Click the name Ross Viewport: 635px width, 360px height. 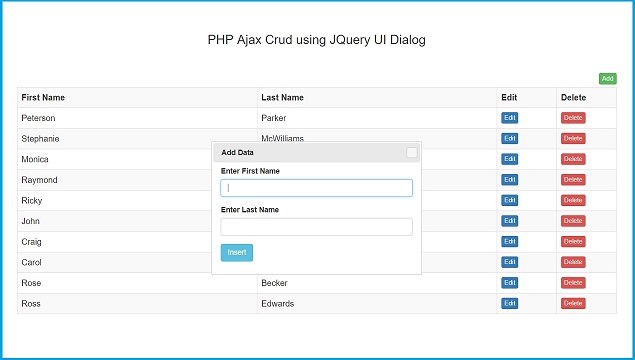[x=31, y=304]
